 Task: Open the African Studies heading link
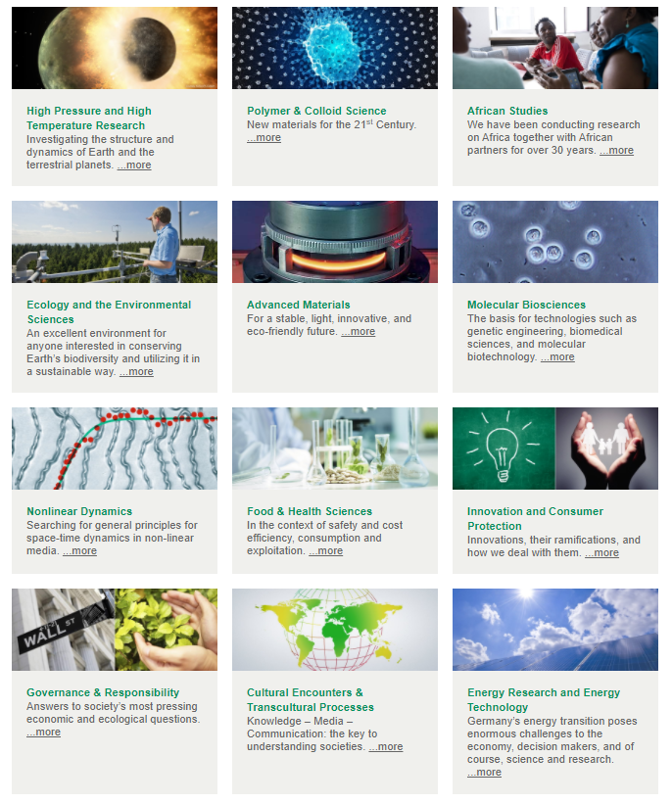(507, 111)
